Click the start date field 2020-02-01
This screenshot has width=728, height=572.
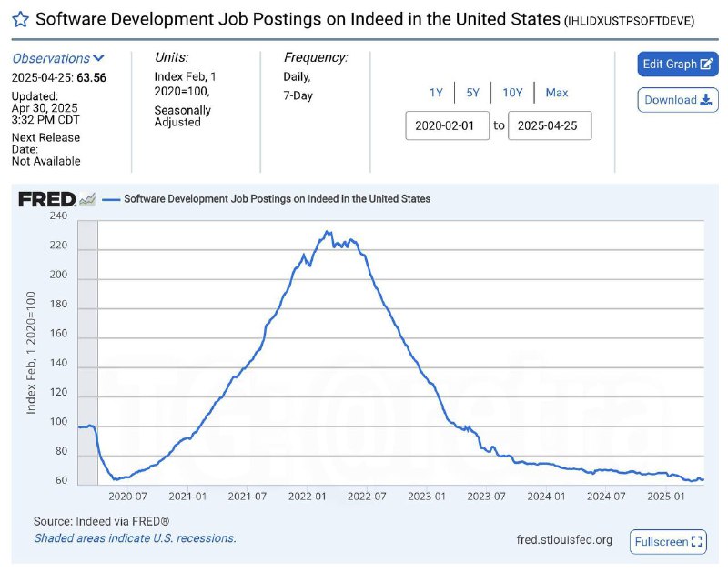[x=447, y=125]
